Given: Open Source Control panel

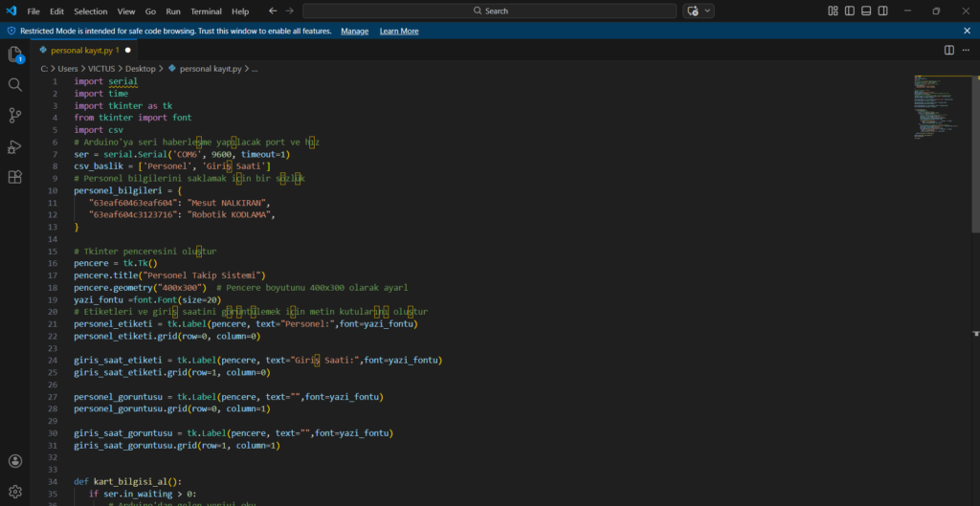Looking at the screenshot, I should point(14,116).
